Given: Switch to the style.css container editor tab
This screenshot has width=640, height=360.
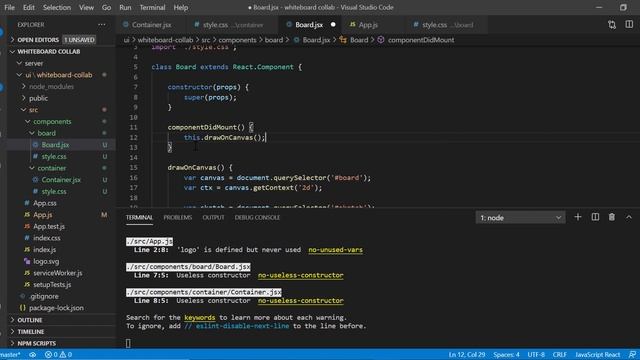Looking at the screenshot, I should 232,25.
